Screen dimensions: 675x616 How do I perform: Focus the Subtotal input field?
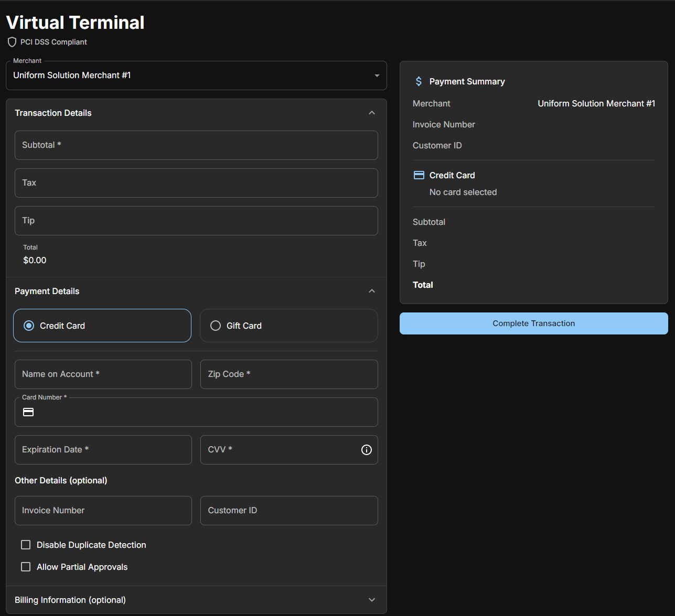click(x=196, y=145)
